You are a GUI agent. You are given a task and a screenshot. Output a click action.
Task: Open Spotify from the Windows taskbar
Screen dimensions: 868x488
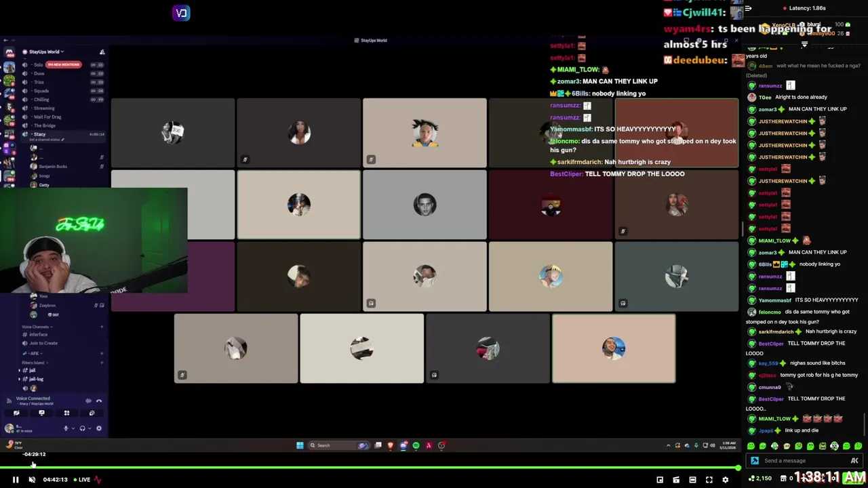(x=416, y=445)
